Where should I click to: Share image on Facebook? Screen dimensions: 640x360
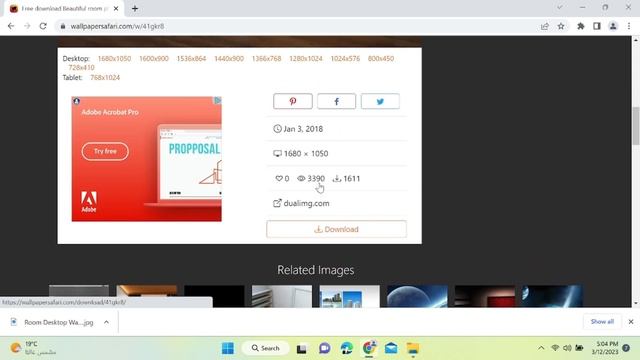click(x=336, y=101)
